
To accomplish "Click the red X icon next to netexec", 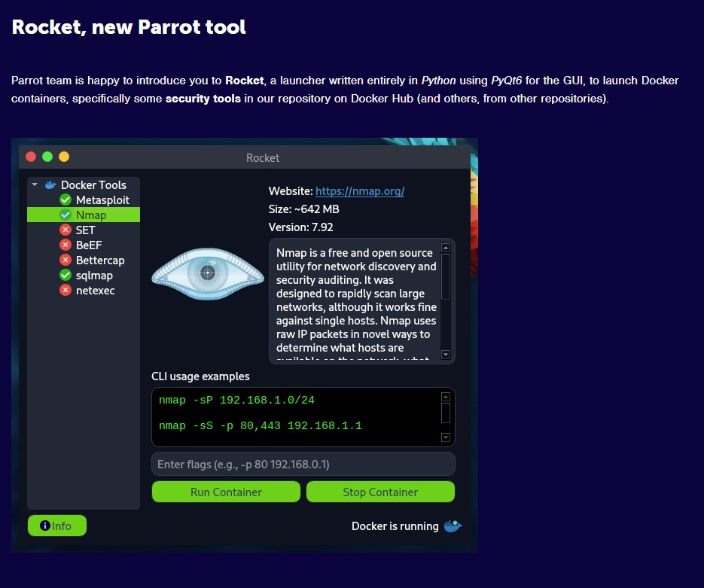I will (x=66, y=290).
